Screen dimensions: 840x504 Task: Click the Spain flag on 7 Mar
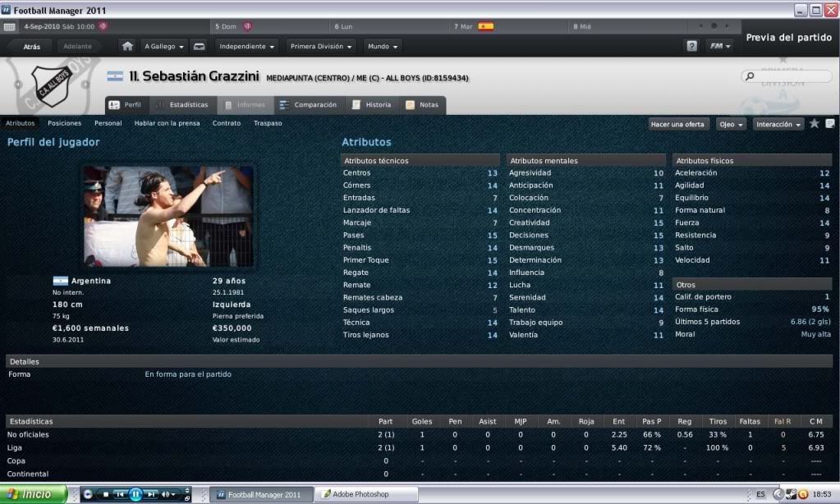click(x=486, y=26)
